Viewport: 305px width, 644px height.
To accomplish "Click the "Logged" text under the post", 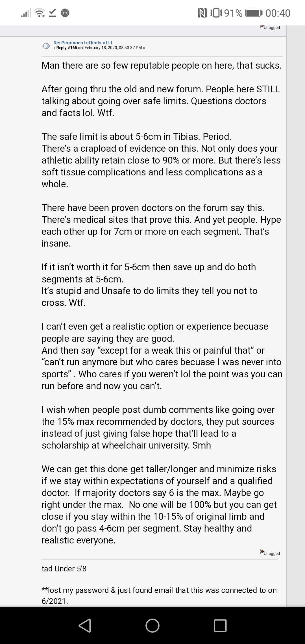I will [273, 553].
